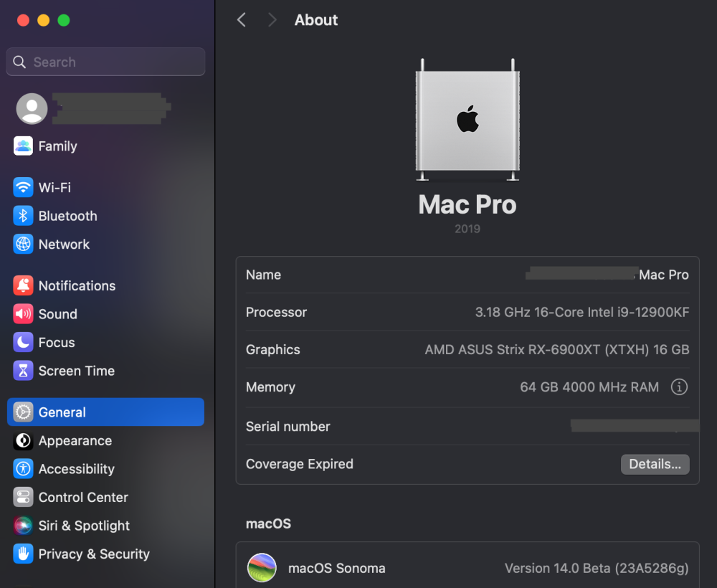Minimize window with yellow button
Viewport: 717px width, 588px height.
click(x=44, y=20)
